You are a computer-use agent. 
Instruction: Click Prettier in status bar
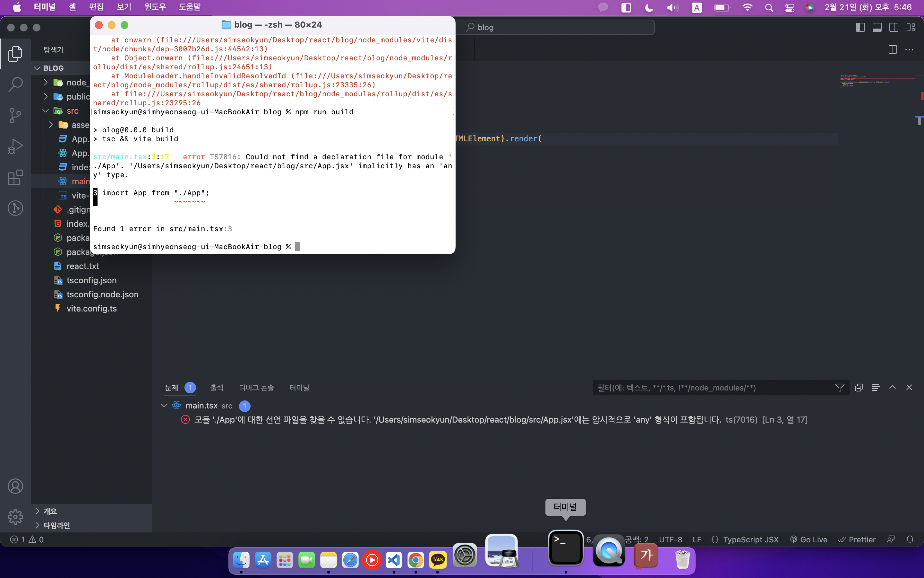click(x=857, y=539)
